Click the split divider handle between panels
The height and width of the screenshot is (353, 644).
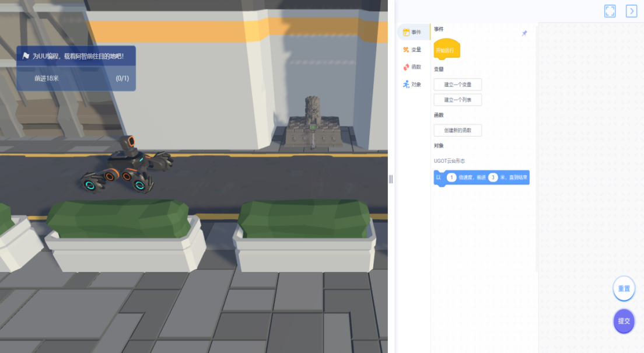tap(391, 179)
